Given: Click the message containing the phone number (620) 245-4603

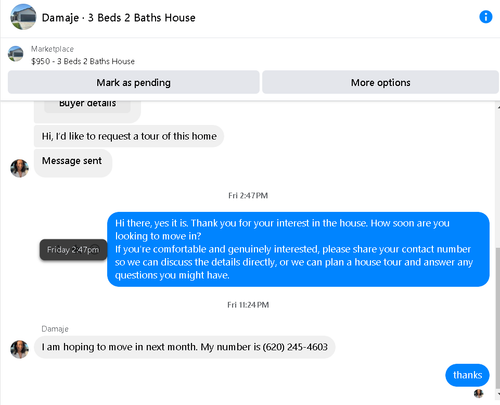Looking at the screenshot, I should tap(184, 347).
